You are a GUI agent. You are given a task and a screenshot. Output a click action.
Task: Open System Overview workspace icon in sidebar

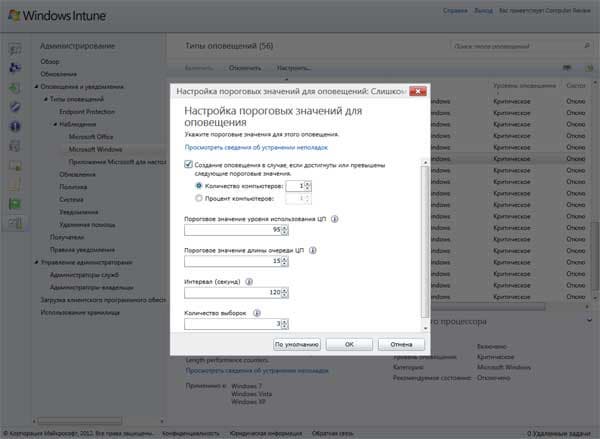[x=15, y=49]
